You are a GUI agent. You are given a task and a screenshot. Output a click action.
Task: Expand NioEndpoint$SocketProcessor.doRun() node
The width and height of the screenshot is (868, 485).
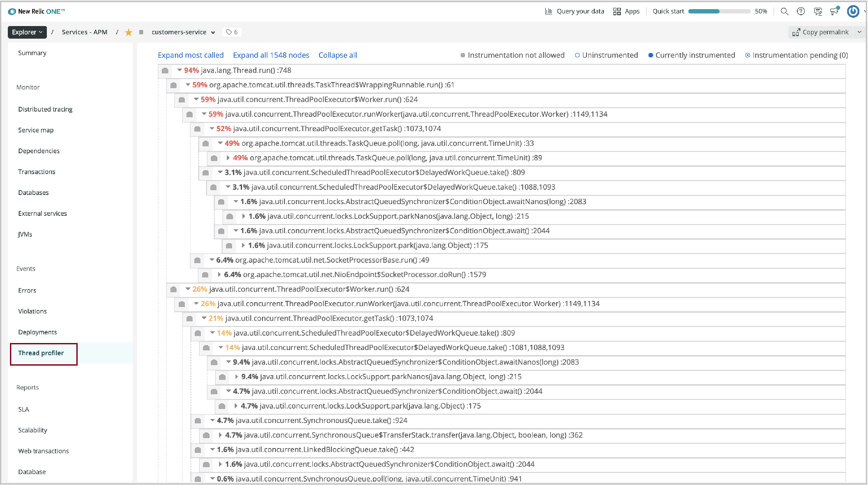219,274
